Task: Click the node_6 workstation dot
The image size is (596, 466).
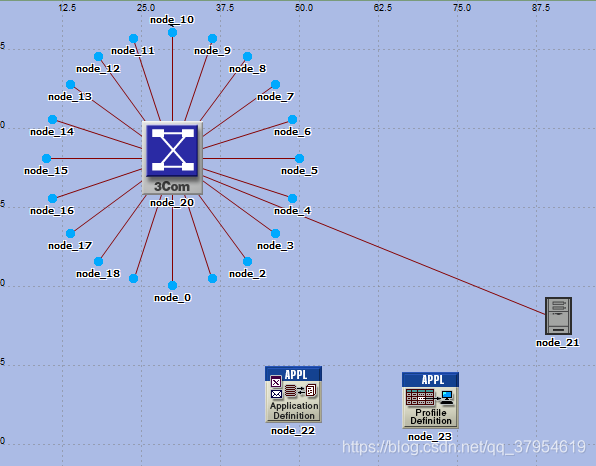Action: tap(292, 120)
